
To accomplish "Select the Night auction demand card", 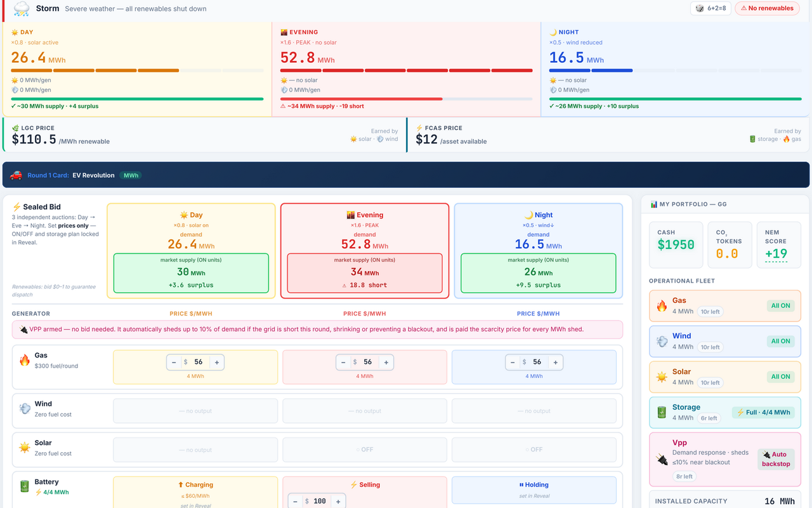I will (x=539, y=250).
